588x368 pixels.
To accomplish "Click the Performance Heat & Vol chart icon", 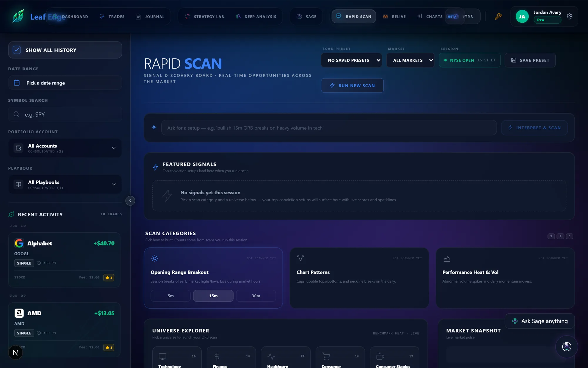I will [x=447, y=258].
